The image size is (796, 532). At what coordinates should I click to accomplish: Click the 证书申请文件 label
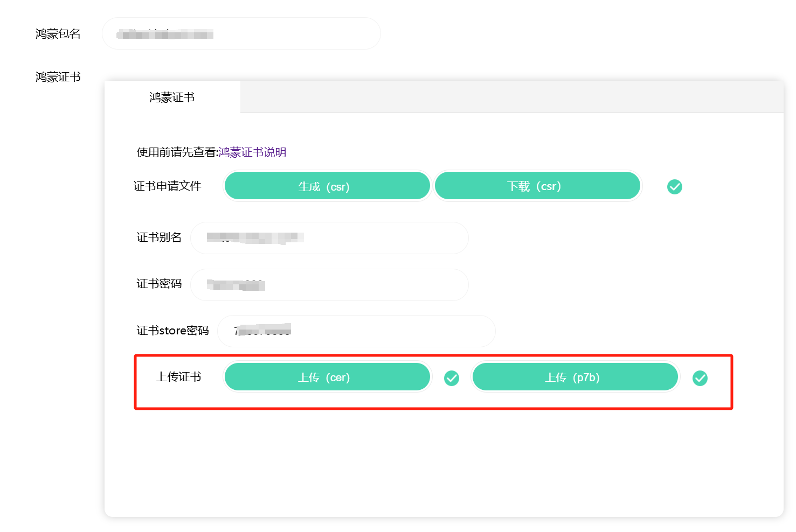pos(167,186)
